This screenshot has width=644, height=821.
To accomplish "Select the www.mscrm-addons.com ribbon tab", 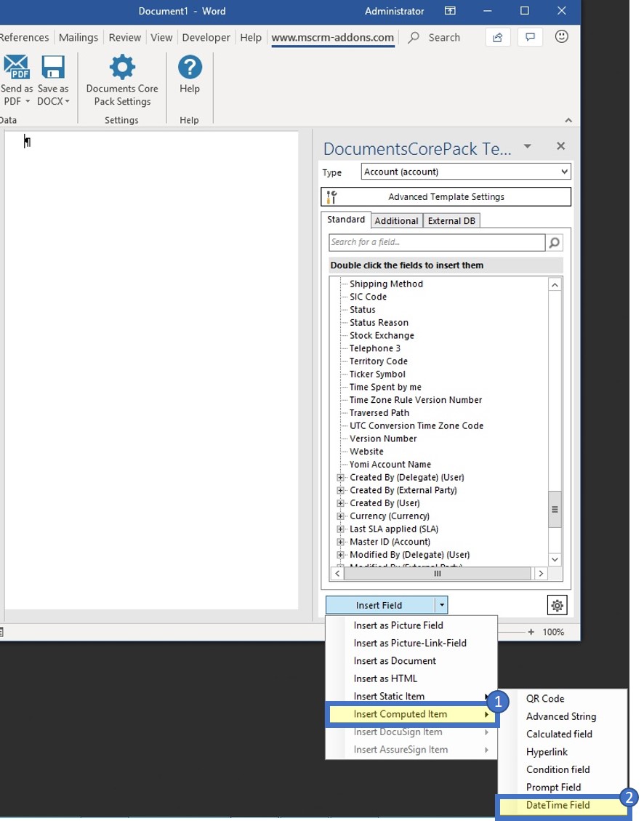I will click(333, 38).
